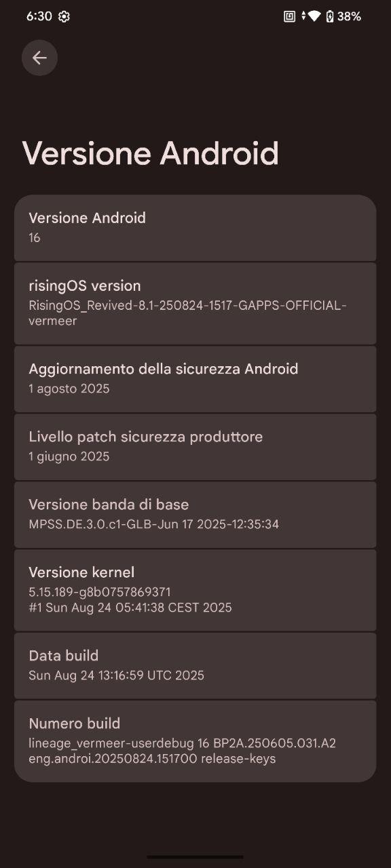Tap the settings gear in status bar

click(x=64, y=17)
